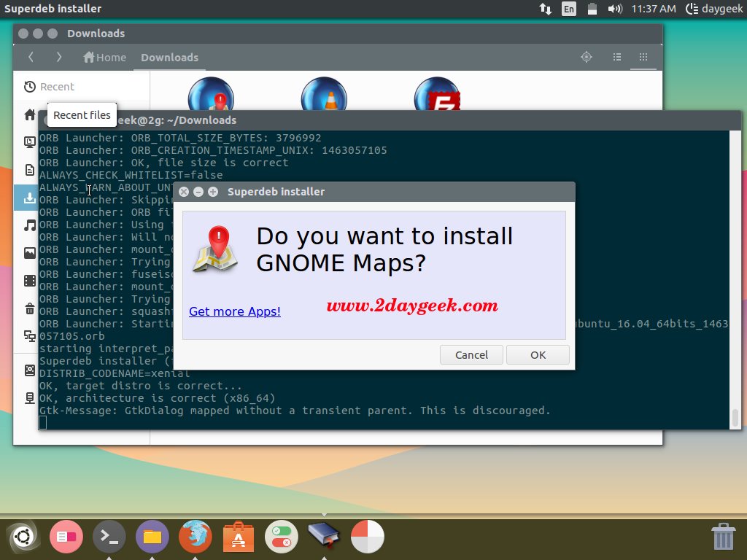Click 'DISTRIB_CODENAME=xenial' terminal line
This screenshot has width=747, height=560.
(x=115, y=373)
